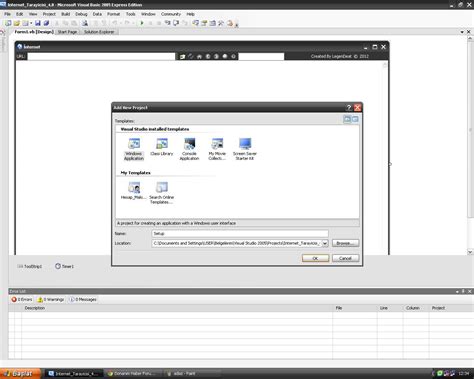Select the Timer1 component in tray
Viewport: 474px width, 379px height.
click(64, 266)
